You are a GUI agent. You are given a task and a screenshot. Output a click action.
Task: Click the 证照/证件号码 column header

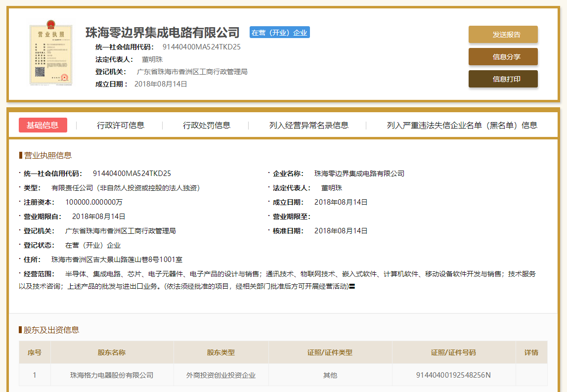coord(453,352)
